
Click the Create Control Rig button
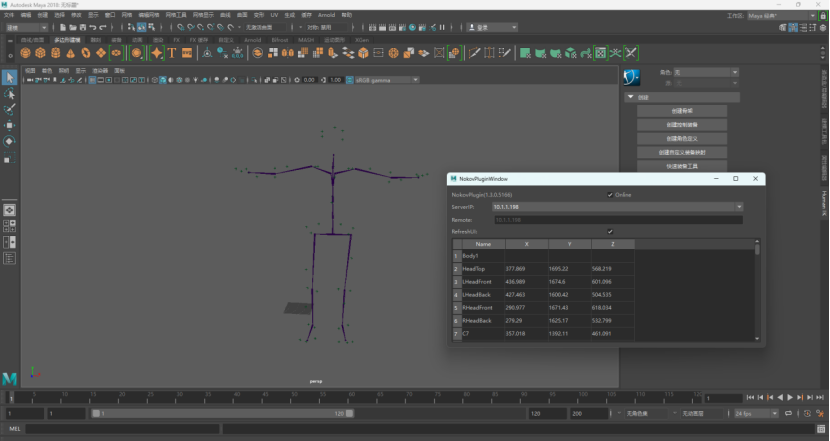point(682,125)
